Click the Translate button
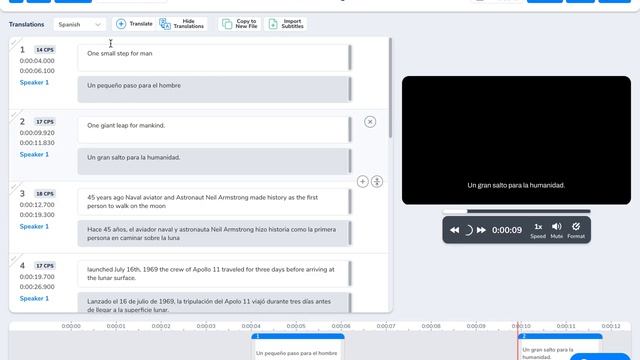The width and height of the screenshot is (640, 360). click(134, 24)
